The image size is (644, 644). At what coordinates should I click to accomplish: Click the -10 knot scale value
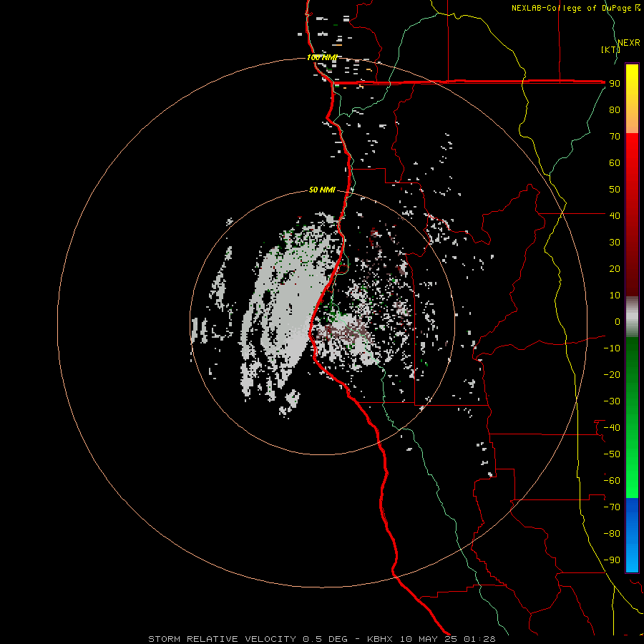coord(612,348)
